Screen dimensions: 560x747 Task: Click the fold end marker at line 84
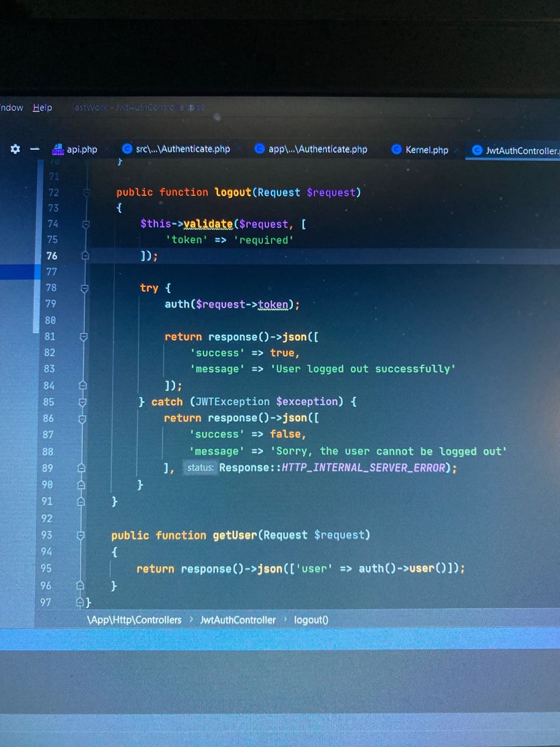coord(83,385)
